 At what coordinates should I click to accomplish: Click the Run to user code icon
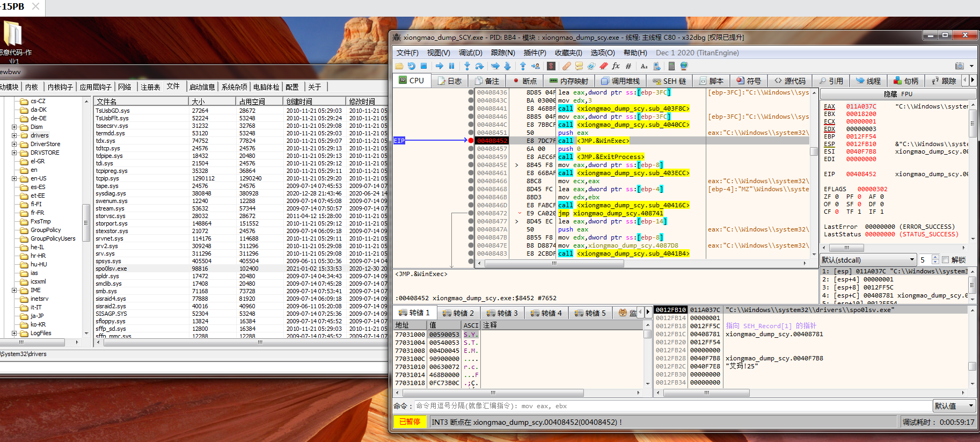point(535,66)
